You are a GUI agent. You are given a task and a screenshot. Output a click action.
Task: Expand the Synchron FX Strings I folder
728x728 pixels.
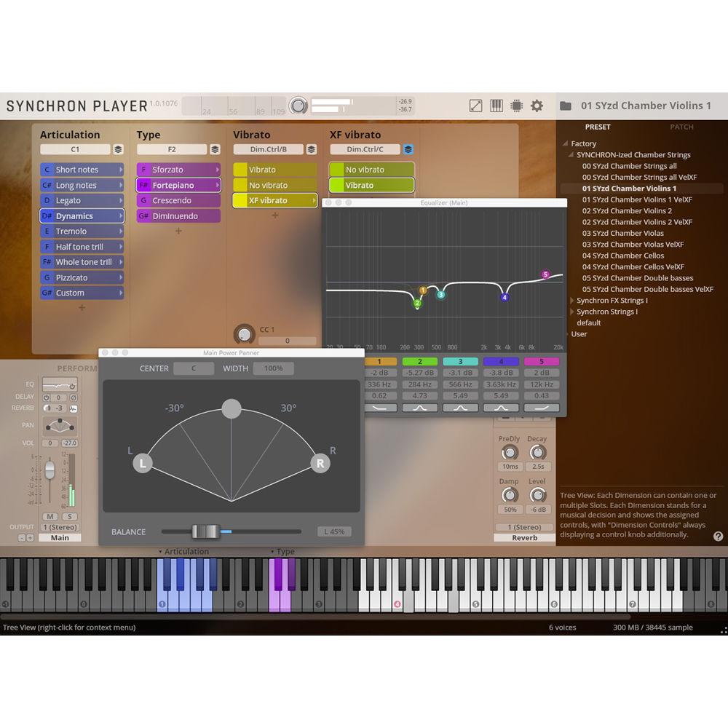[x=572, y=301]
